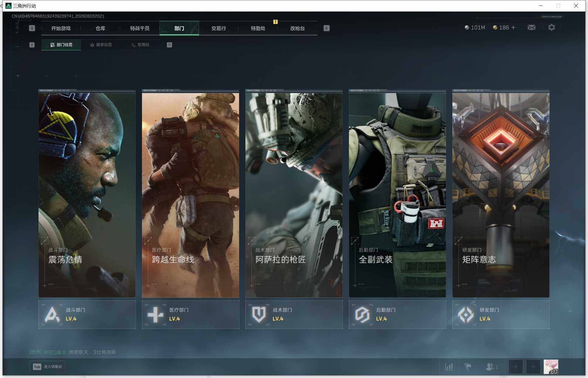The width and height of the screenshot is (588, 378).
Task: Select the 后勤部门 hexagon emblem icon
Action: [x=362, y=315]
